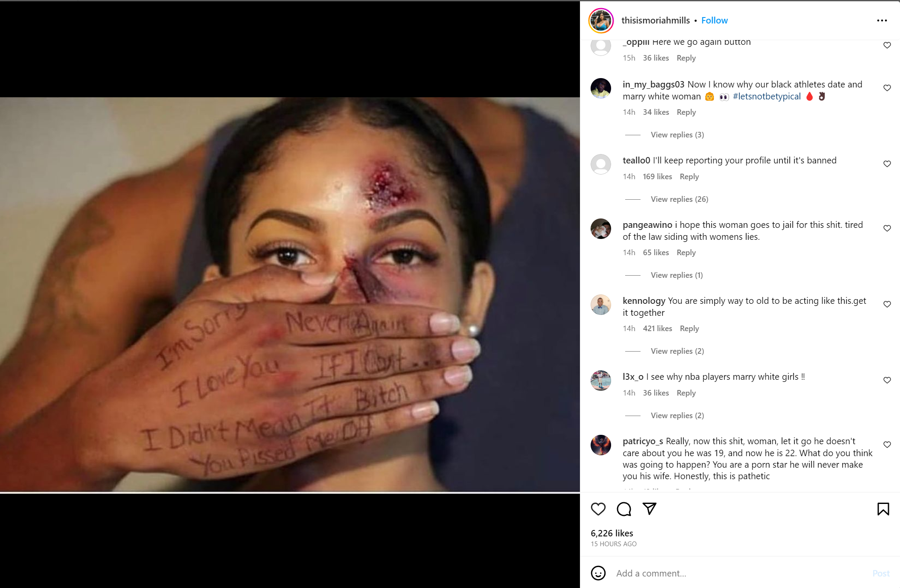Expand View replies (3) under in_my_baggs03
Image resolution: width=900 pixels, height=588 pixels.
pyautogui.click(x=677, y=135)
